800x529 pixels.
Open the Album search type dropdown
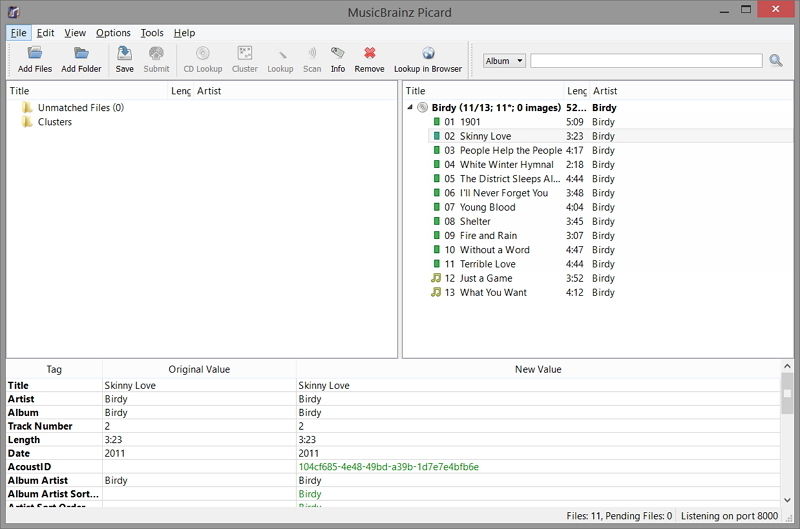tap(504, 61)
